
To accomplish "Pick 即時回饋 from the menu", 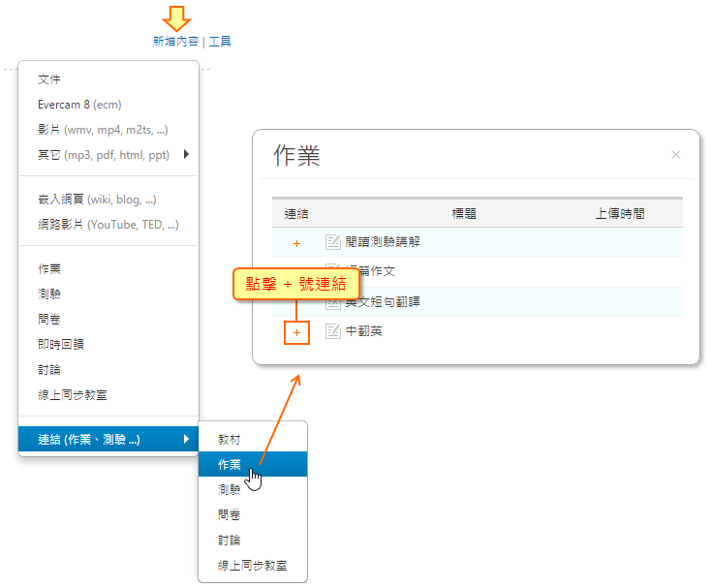I will (61, 344).
